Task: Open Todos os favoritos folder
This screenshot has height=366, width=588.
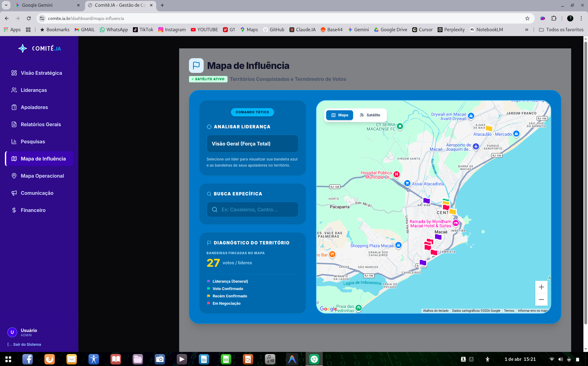Action: tap(561, 29)
